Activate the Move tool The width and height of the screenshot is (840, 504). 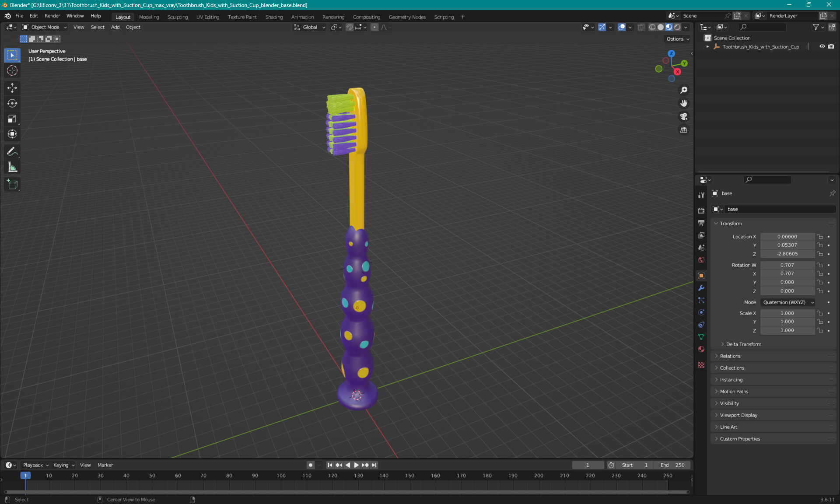coord(12,88)
